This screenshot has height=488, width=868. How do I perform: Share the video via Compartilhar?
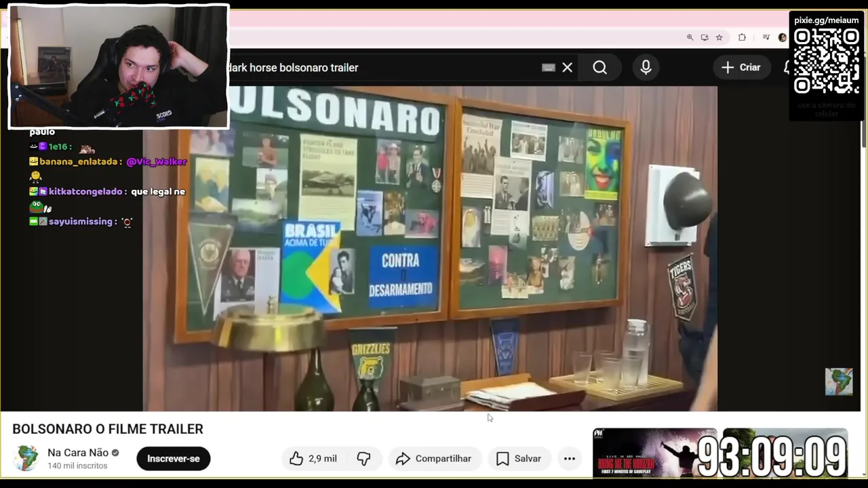[434, 459]
